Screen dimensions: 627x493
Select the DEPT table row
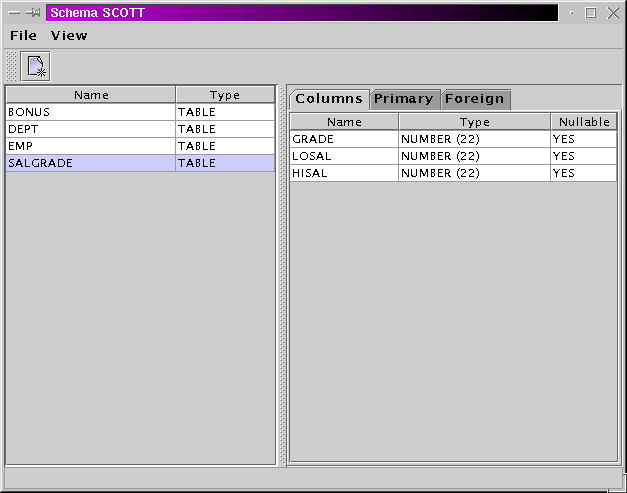pyautogui.click(x=90, y=129)
